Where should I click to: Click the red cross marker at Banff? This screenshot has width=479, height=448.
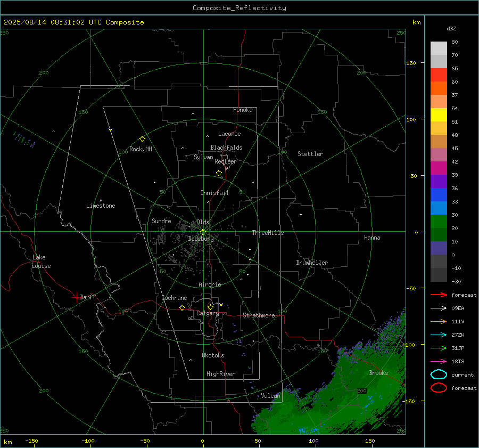76,297
